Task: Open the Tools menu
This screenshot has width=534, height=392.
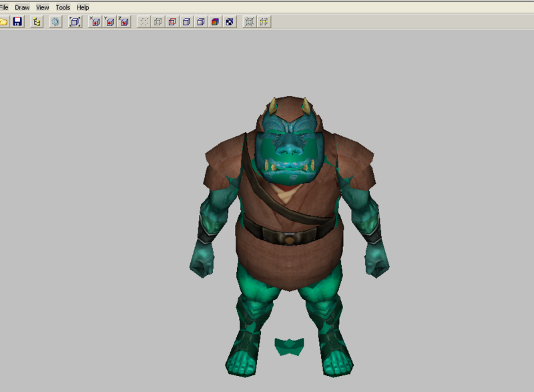Action: click(x=63, y=7)
